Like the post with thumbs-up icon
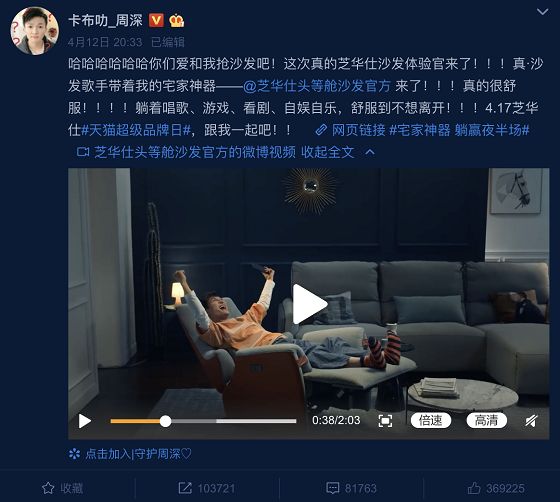 (x=496, y=488)
